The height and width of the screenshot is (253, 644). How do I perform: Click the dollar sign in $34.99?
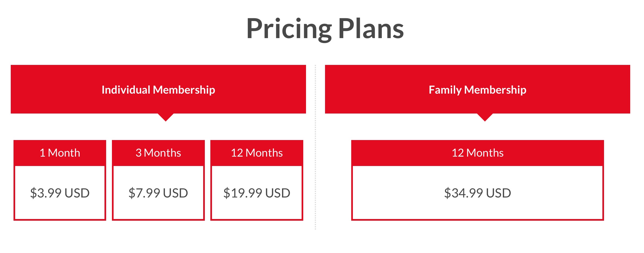pyautogui.click(x=447, y=193)
